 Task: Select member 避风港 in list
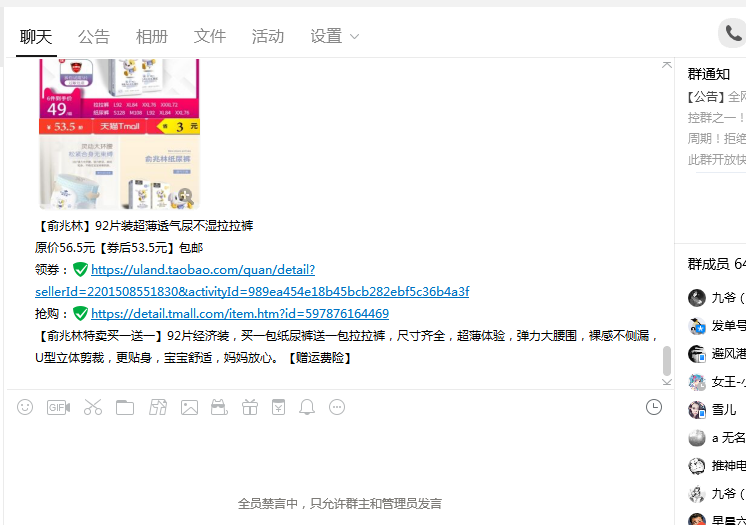click(x=717, y=354)
